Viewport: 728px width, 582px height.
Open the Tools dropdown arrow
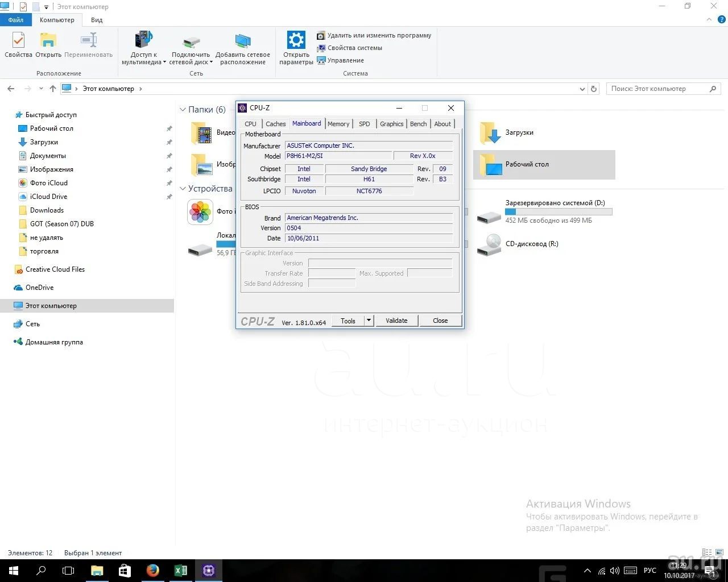[369, 321]
